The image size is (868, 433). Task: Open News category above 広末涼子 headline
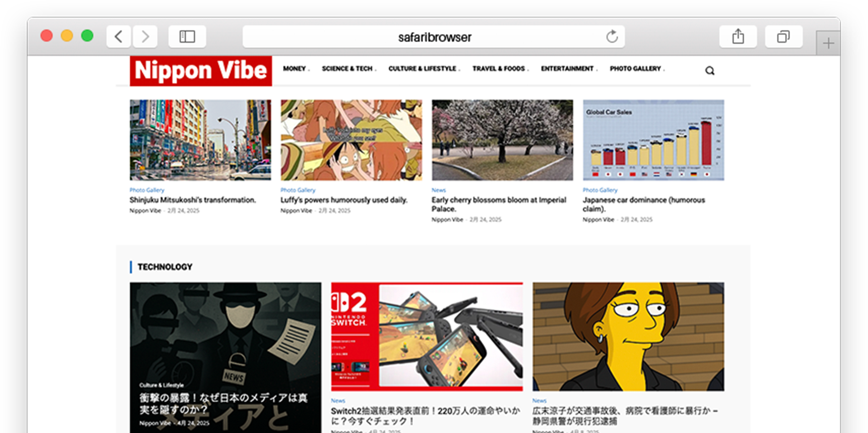point(539,401)
